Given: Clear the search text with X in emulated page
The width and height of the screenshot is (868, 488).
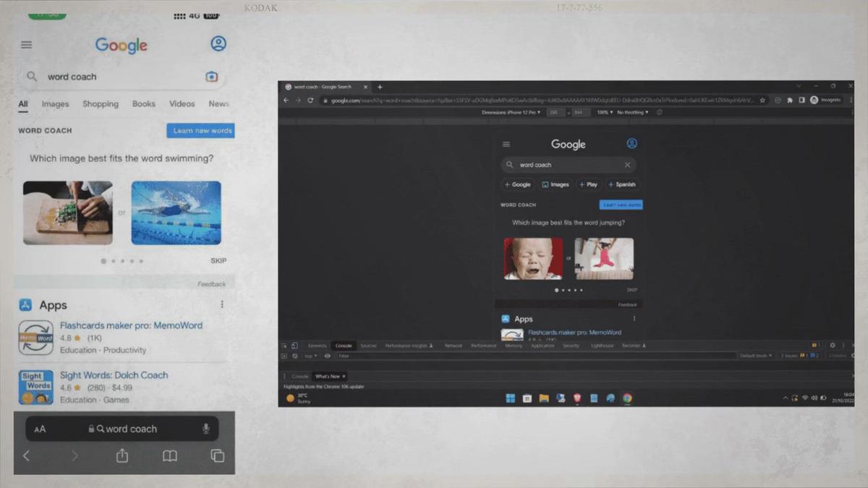Looking at the screenshot, I should click(x=627, y=165).
